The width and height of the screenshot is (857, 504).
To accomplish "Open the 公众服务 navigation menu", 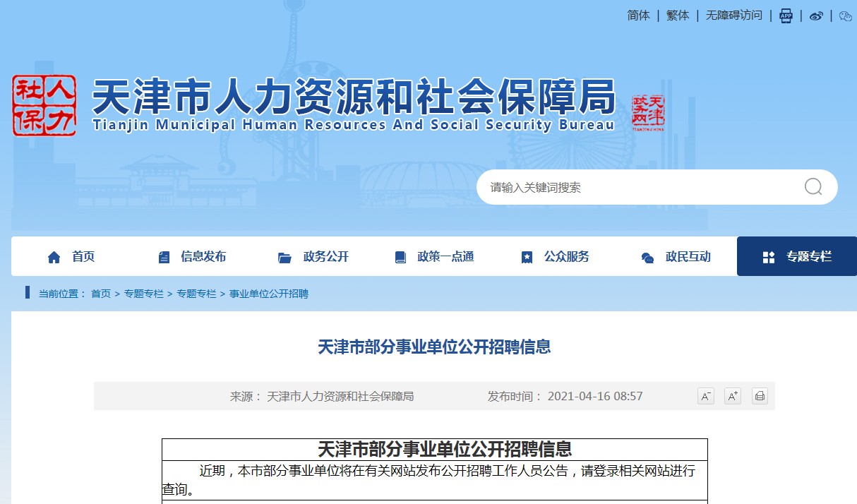I will [x=556, y=257].
